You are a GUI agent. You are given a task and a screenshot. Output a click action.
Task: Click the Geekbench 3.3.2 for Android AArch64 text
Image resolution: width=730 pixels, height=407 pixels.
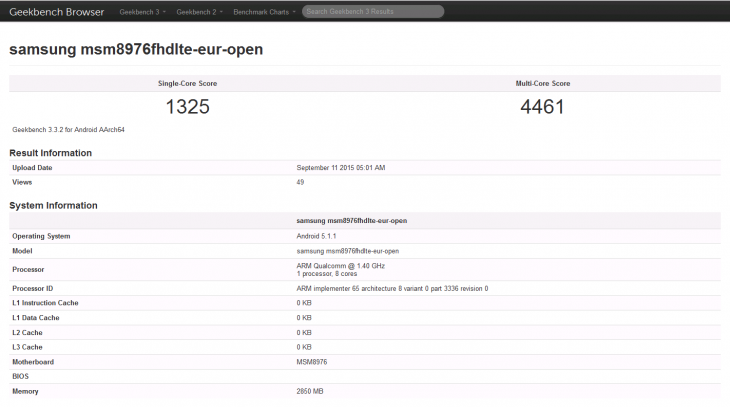[x=68, y=129]
